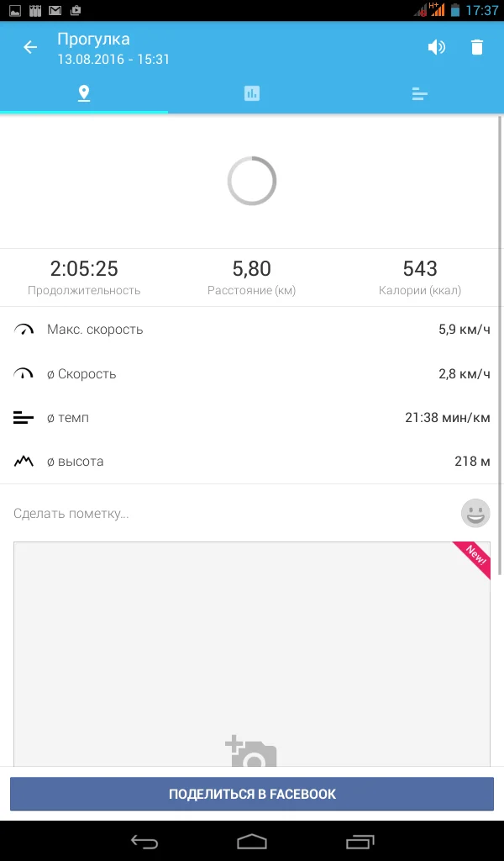
Task: Tap the 2:05:25 duration value
Action: click(84, 269)
